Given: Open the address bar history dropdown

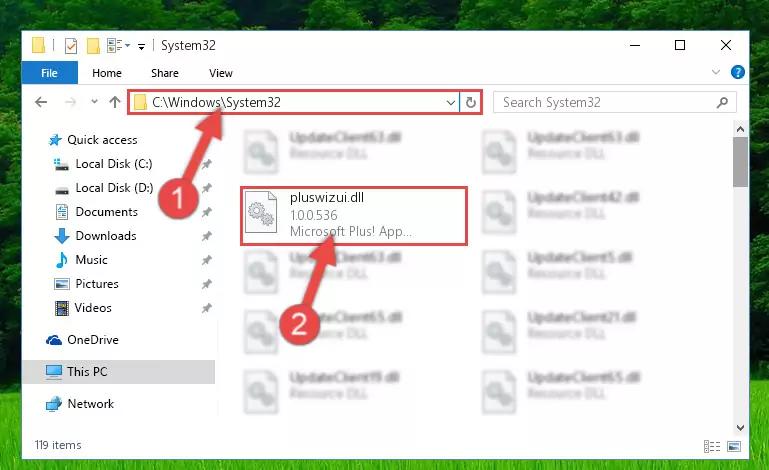Looking at the screenshot, I should click(x=450, y=103).
